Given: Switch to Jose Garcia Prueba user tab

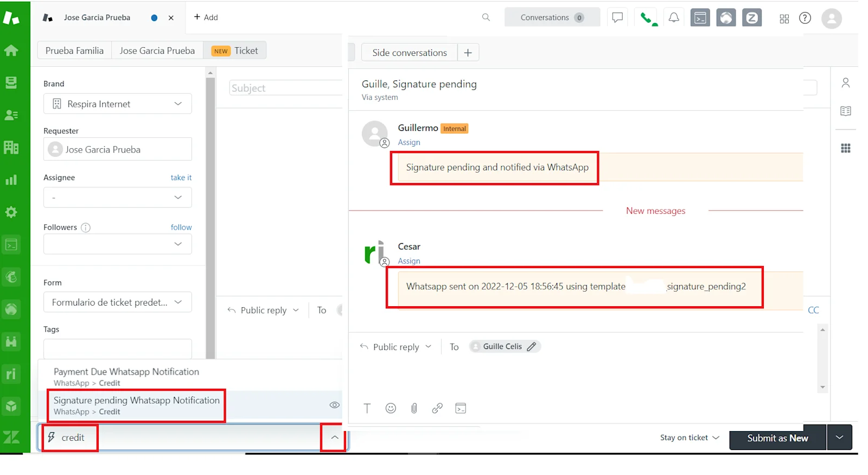Looking at the screenshot, I should tap(157, 50).
